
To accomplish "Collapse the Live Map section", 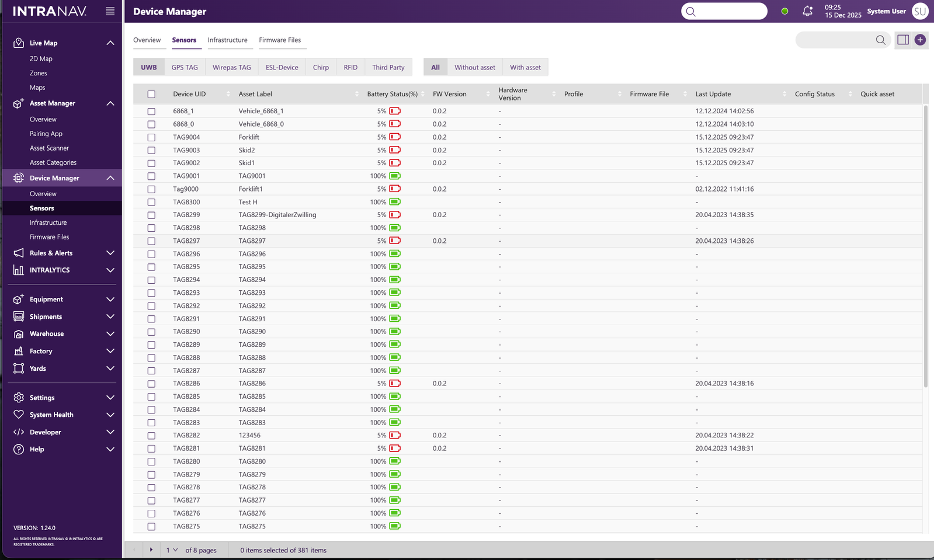I will coord(110,43).
